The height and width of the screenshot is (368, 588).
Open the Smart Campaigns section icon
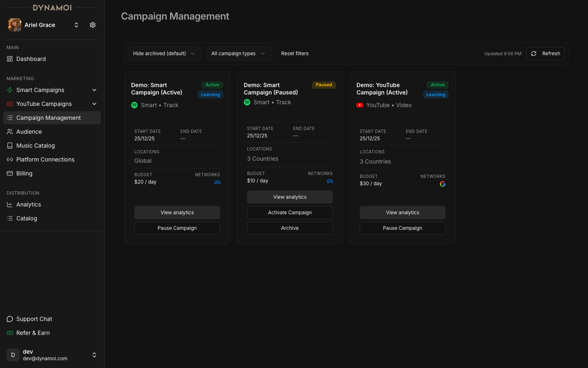pos(9,90)
